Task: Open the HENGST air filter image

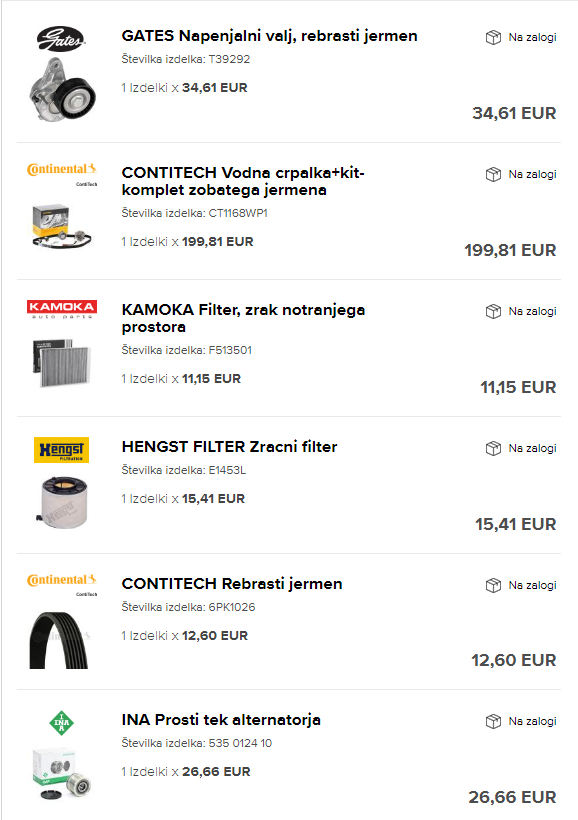Action: 62,501
